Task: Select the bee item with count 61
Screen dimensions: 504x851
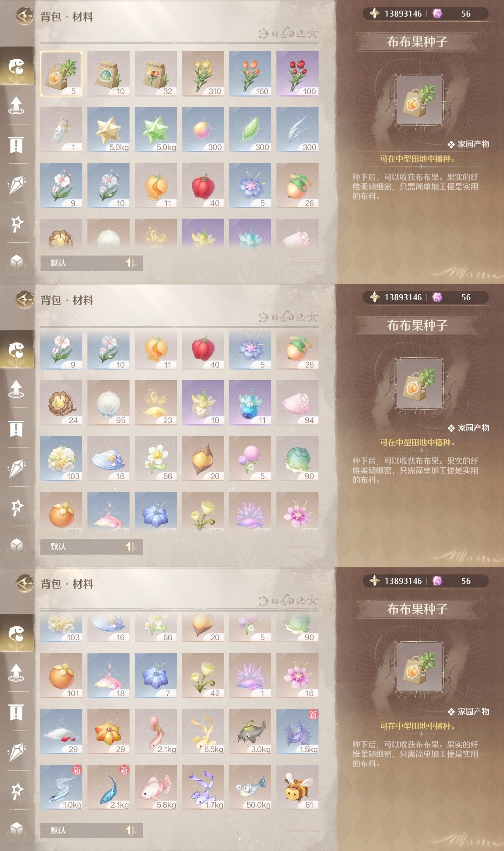Action: pos(297,787)
